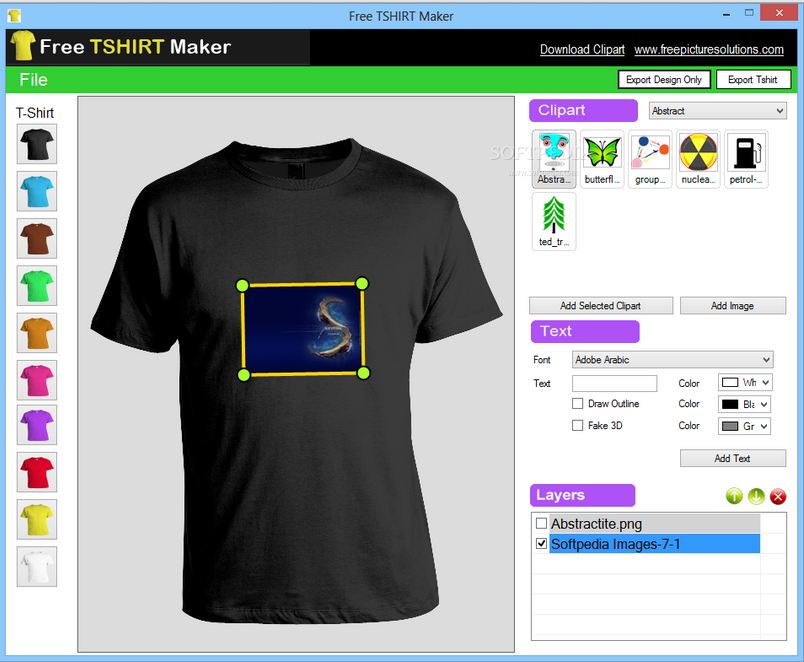The height and width of the screenshot is (662, 804).
Task: Click Export Design Only button
Action: [664, 79]
